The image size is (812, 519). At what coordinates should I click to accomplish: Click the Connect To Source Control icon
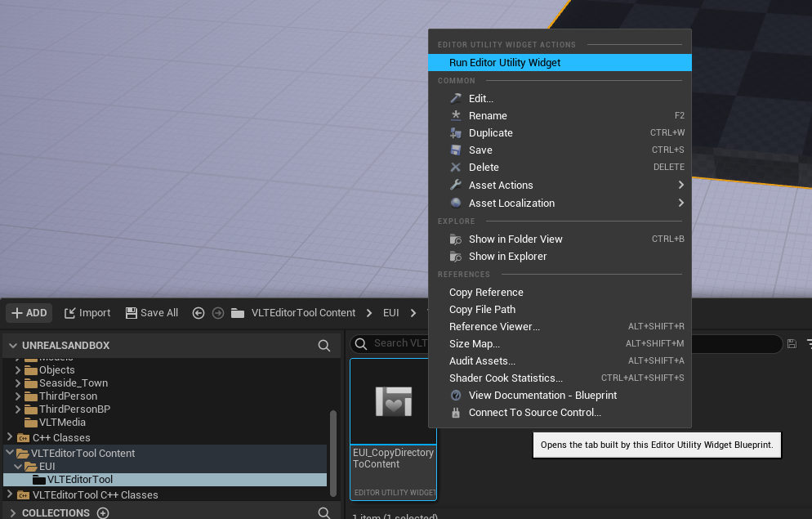coord(456,413)
